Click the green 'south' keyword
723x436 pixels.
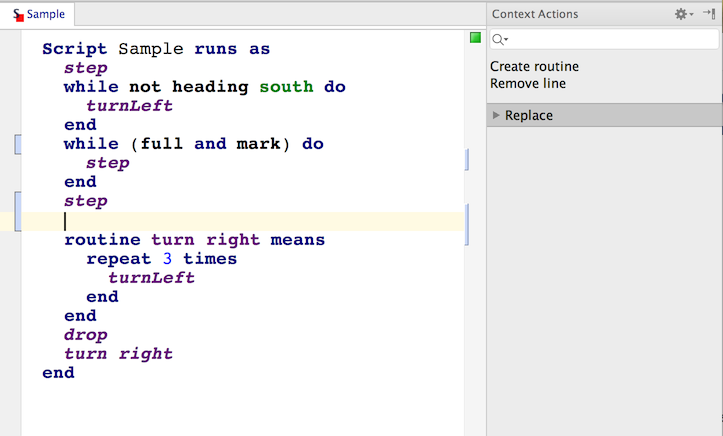286,87
